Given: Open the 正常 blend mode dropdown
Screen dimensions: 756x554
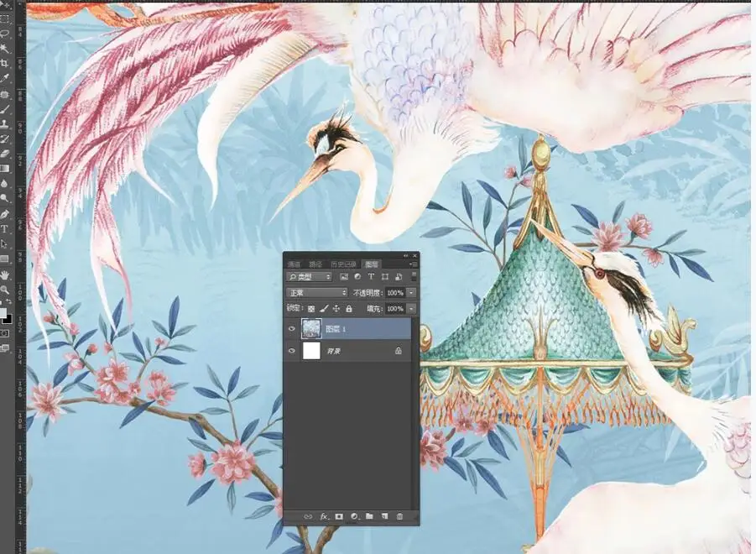Looking at the screenshot, I should click(316, 293).
